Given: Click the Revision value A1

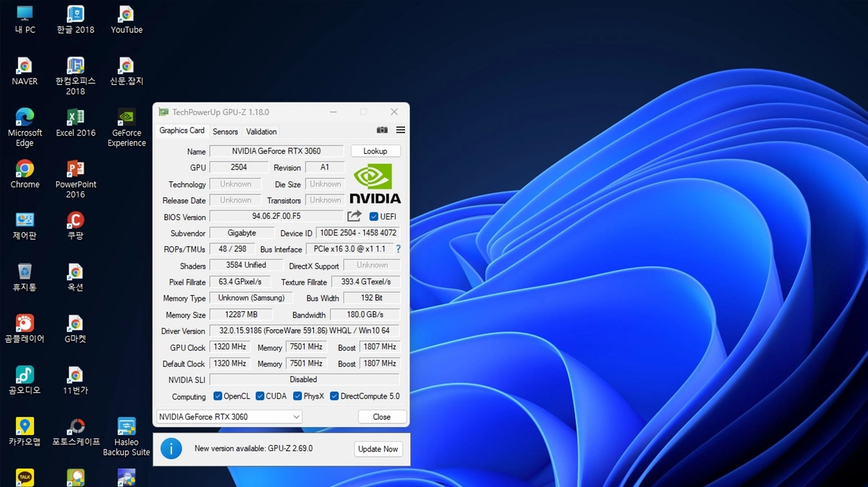Looking at the screenshot, I should coord(325,167).
